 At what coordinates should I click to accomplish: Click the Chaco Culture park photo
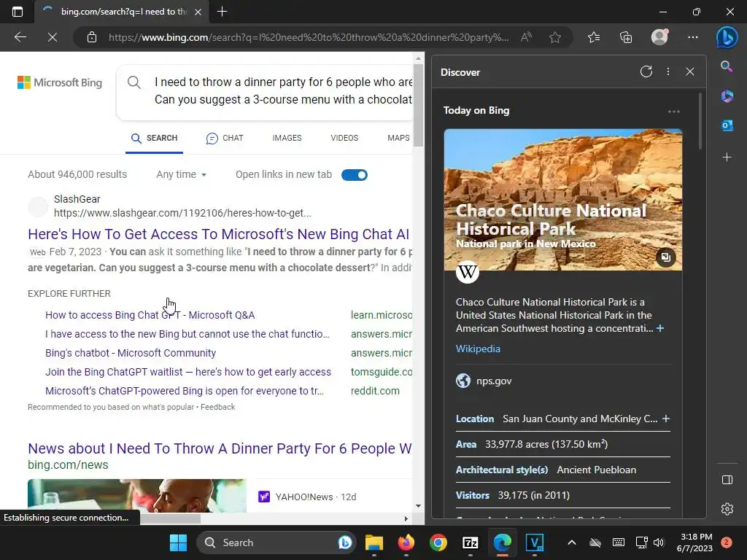point(562,200)
